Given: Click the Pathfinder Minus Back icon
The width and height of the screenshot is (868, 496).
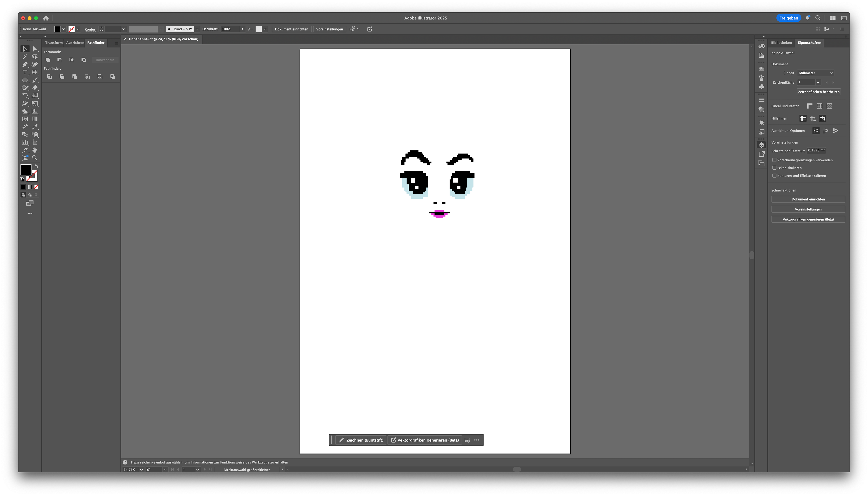Looking at the screenshot, I should 113,77.
